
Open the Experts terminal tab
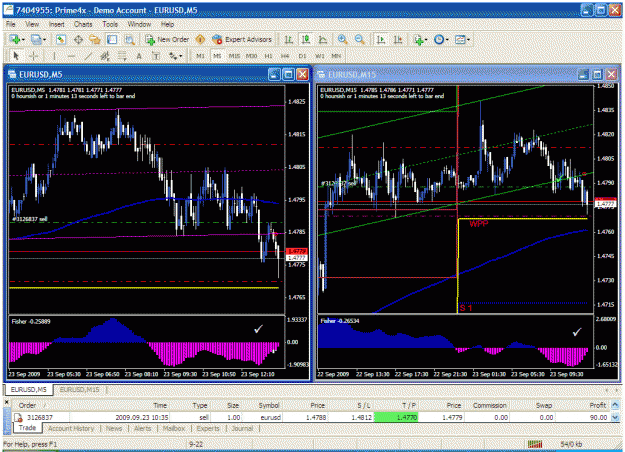tap(208, 428)
